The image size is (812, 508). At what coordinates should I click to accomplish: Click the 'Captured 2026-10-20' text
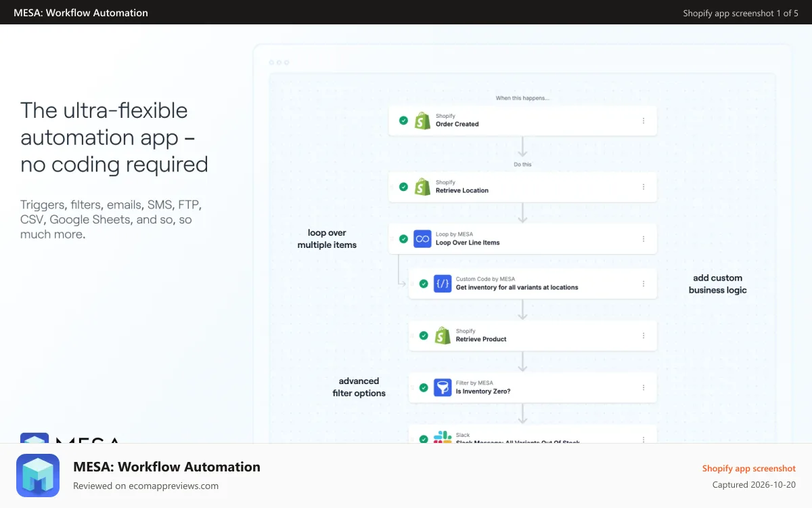[x=754, y=485]
